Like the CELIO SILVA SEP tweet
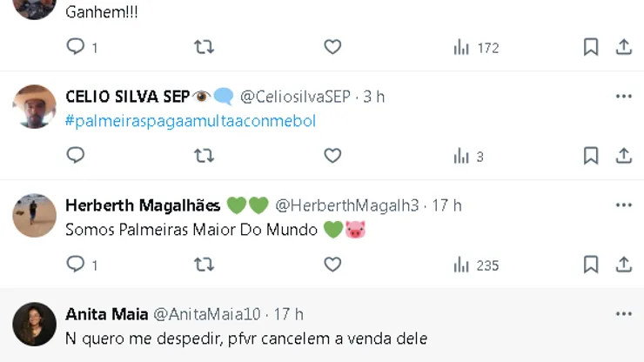644x362 pixels. tap(332, 156)
